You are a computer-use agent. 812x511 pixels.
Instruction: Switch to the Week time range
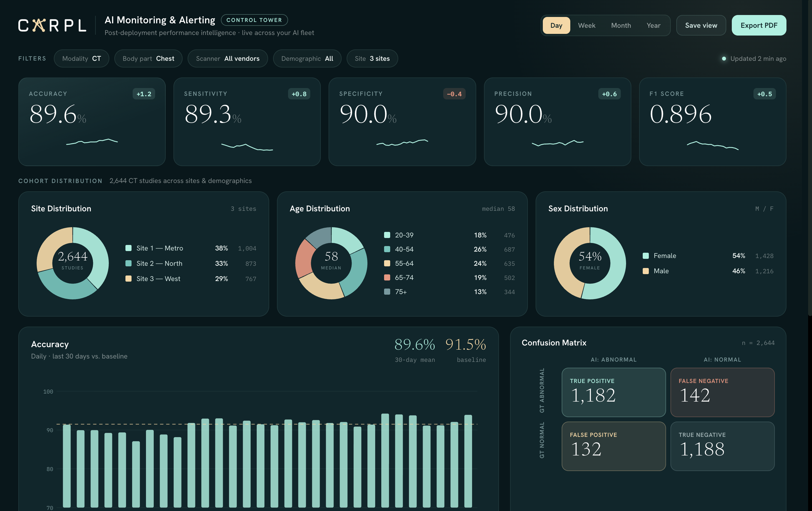point(586,25)
